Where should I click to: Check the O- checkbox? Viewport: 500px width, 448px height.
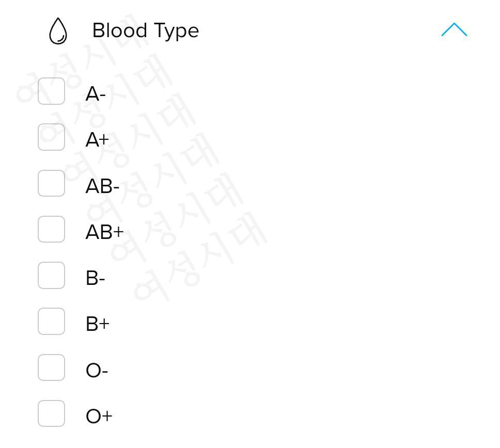pos(51,367)
